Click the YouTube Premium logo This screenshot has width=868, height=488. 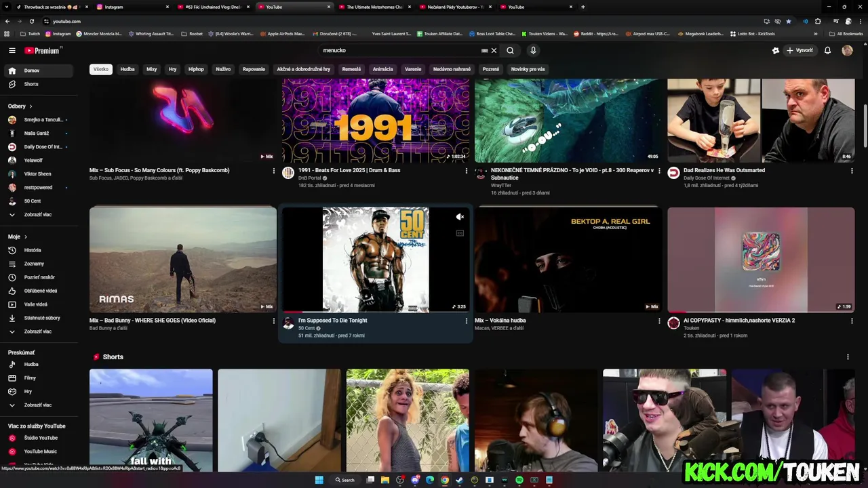tap(43, 50)
